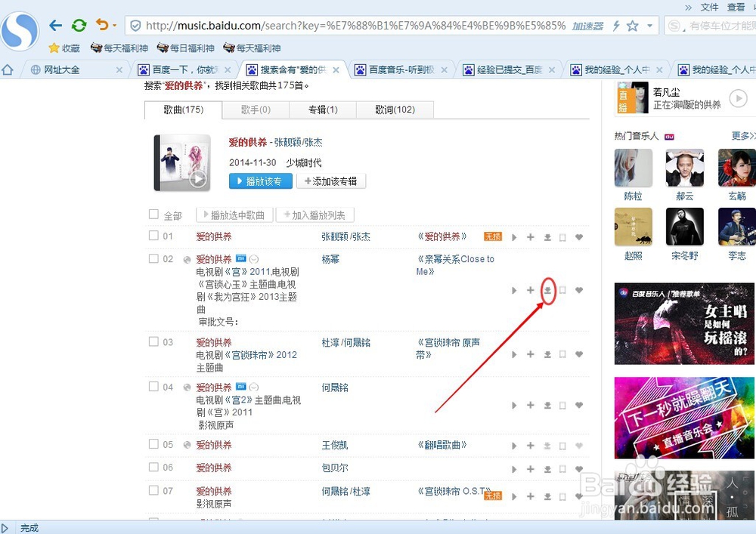The image size is (756, 534).
Task: Select the 歌曲(175) results tab
Action: [x=183, y=110]
